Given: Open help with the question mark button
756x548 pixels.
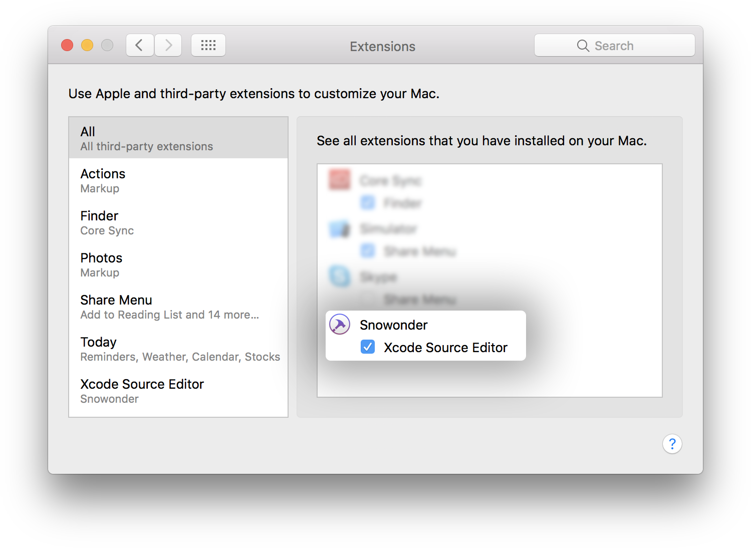Looking at the screenshot, I should (672, 444).
